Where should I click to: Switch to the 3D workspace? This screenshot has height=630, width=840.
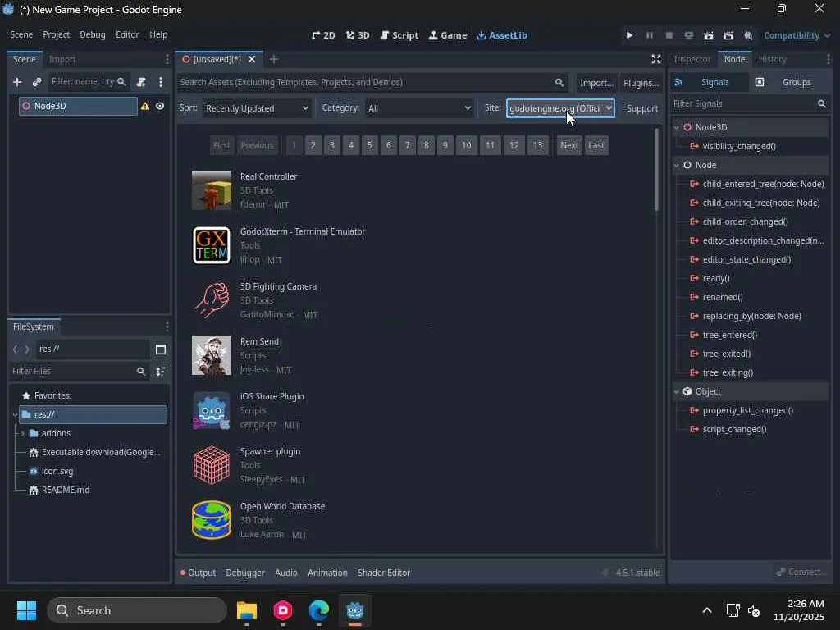click(x=358, y=35)
